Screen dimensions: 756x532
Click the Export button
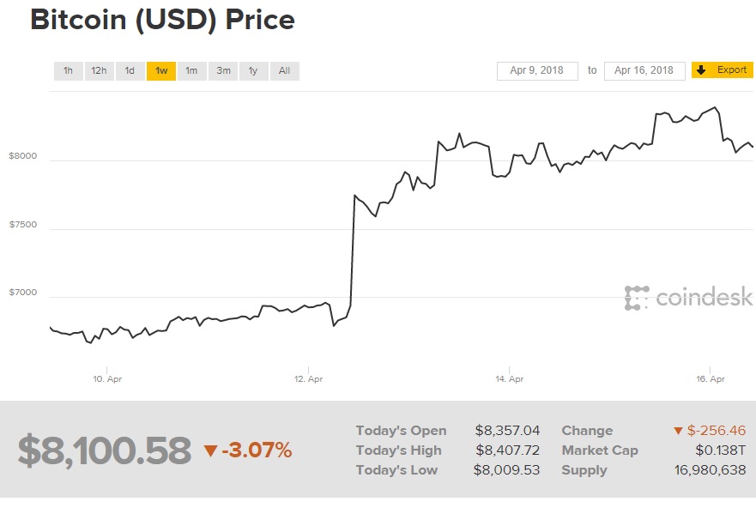[723, 70]
